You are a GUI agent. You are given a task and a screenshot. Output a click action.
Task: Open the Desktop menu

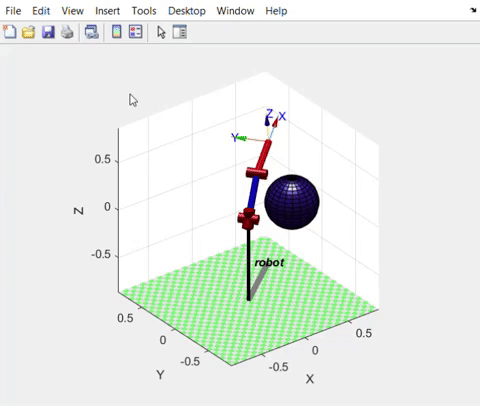click(187, 11)
